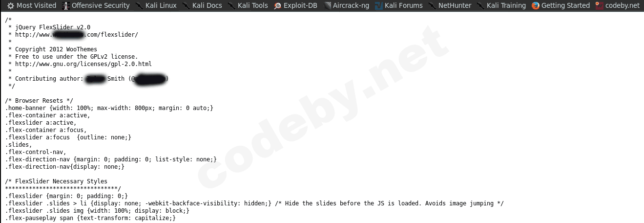Click the .flex-pauseplay span rule line
This screenshot has height=223, width=644.
(x=90, y=218)
